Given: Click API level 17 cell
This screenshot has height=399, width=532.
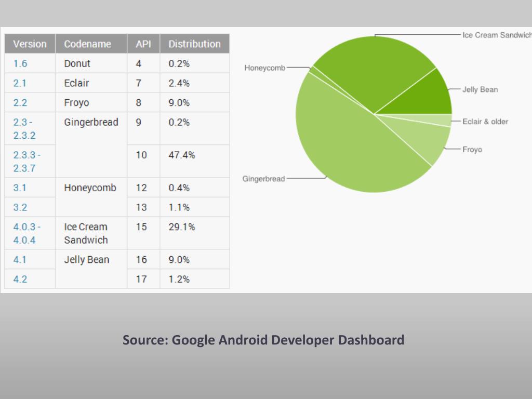Looking at the screenshot, I should 143,279.
